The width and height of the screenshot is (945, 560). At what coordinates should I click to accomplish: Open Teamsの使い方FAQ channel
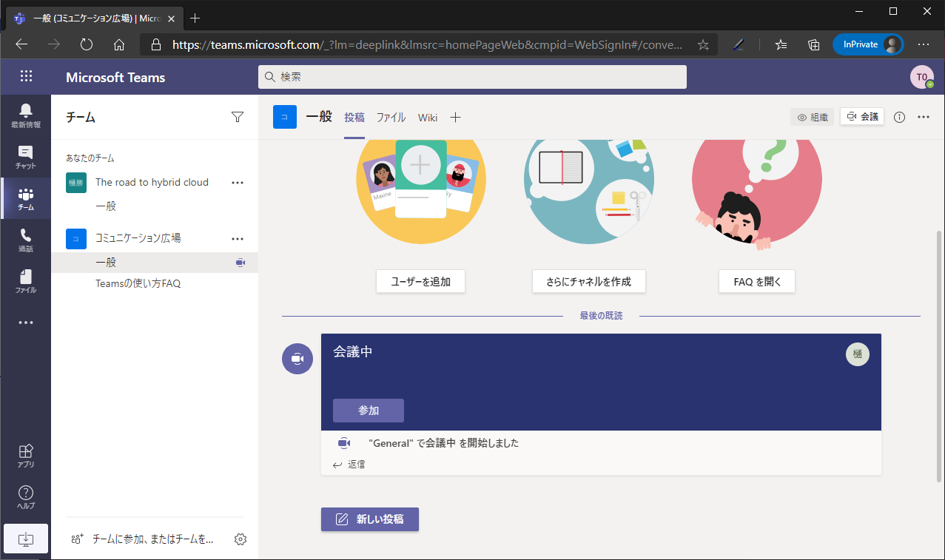(x=138, y=283)
